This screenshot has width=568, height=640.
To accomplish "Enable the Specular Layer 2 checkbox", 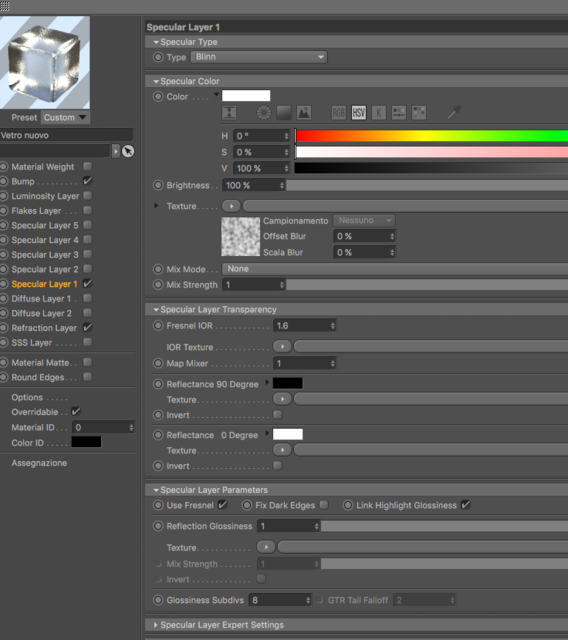I will tap(87, 269).
